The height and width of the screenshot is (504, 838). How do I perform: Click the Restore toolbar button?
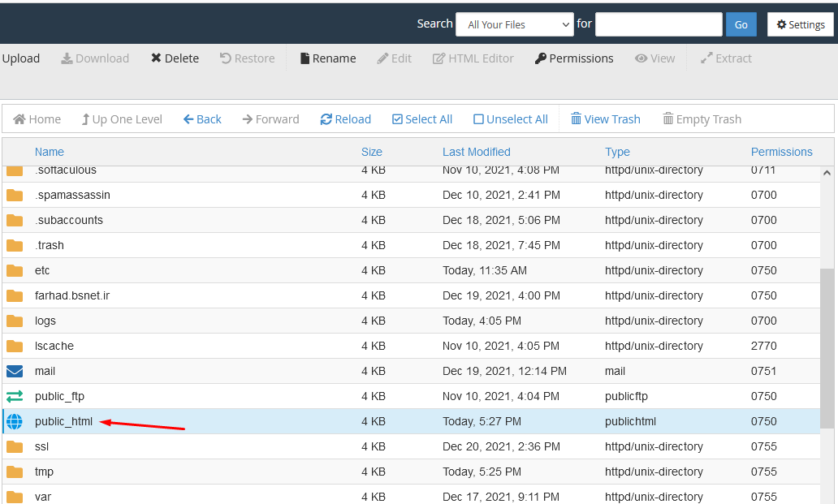[248, 58]
